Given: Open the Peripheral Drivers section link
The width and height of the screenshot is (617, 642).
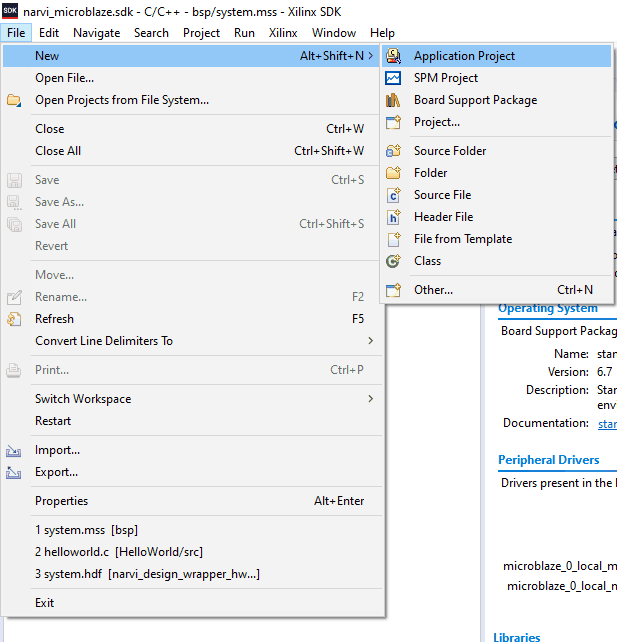Looking at the screenshot, I should tap(549, 460).
